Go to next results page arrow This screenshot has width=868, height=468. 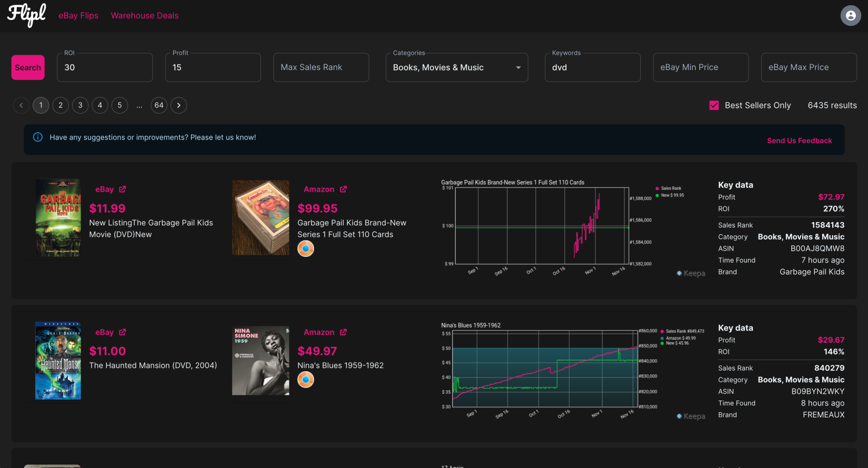179,105
